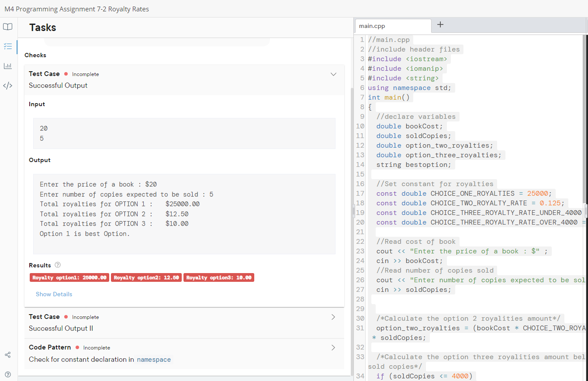
Task: Click the 'using namespace std;' code line
Action: click(409, 88)
